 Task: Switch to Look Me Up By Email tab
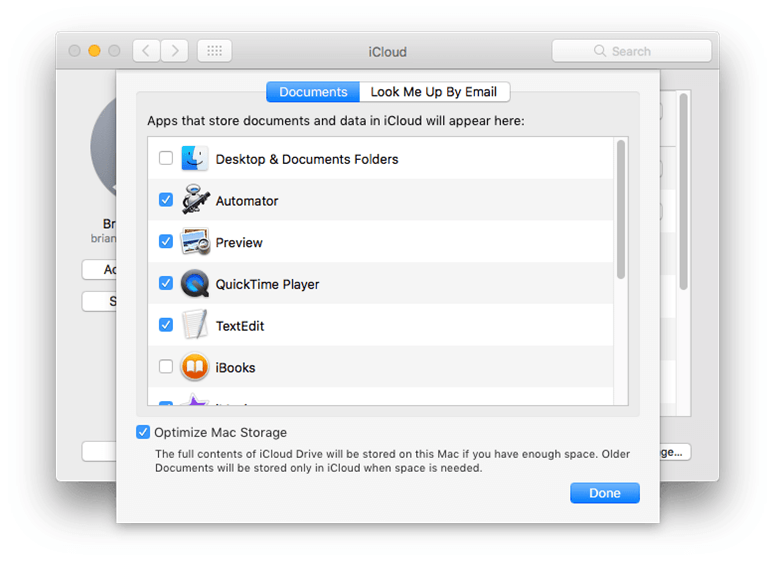click(434, 92)
